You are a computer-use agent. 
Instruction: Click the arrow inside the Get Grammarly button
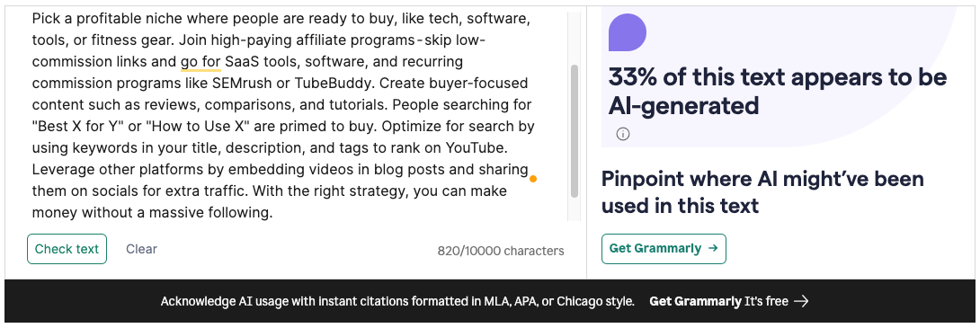(x=712, y=249)
